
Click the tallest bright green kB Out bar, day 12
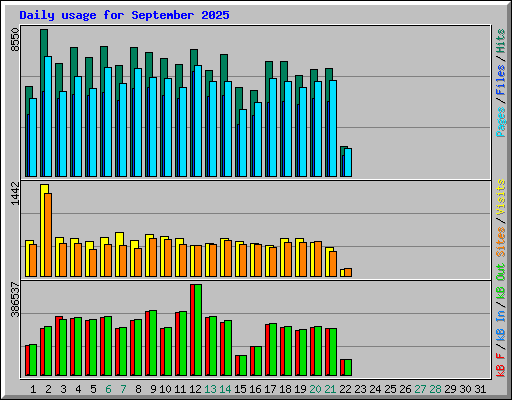click(198, 330)
